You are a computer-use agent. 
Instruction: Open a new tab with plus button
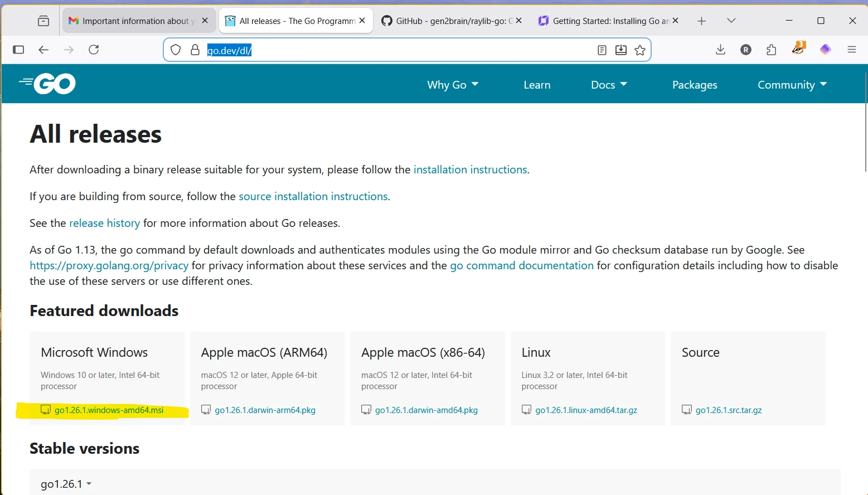pos(701,20)
